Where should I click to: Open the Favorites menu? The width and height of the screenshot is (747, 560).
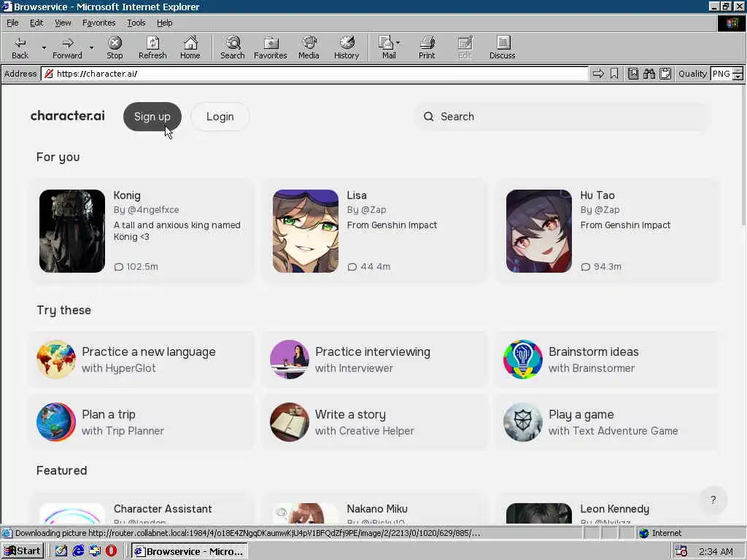coord(98,23)
